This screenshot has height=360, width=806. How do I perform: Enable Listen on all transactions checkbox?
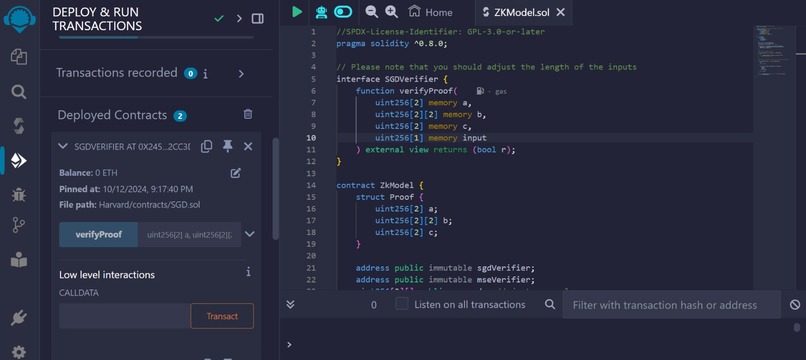[402, 304]
